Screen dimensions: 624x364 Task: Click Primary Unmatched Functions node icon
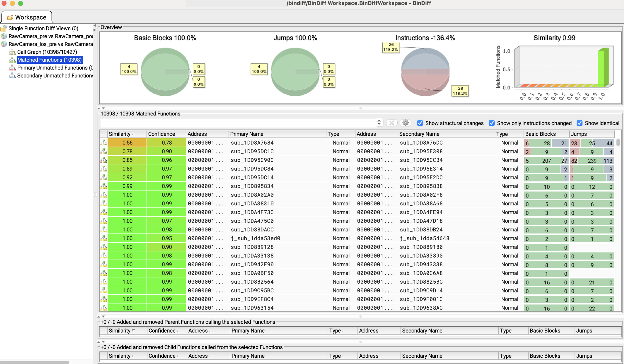click(12, 68)
